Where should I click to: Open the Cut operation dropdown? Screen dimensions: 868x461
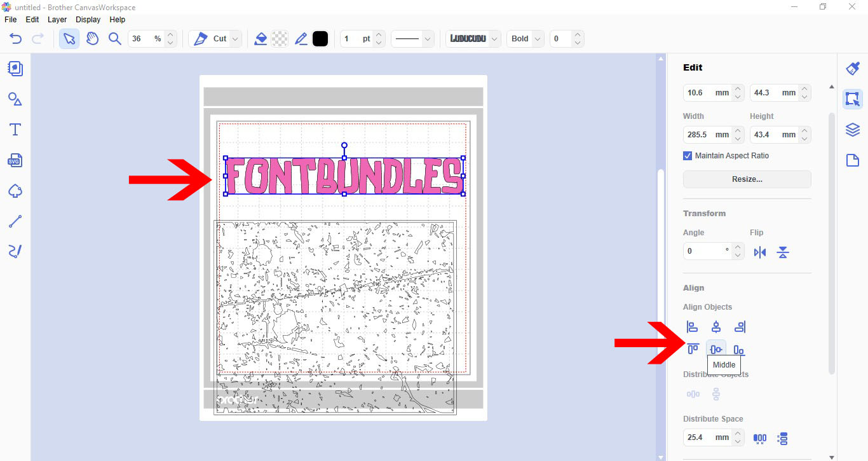(235, 39)
